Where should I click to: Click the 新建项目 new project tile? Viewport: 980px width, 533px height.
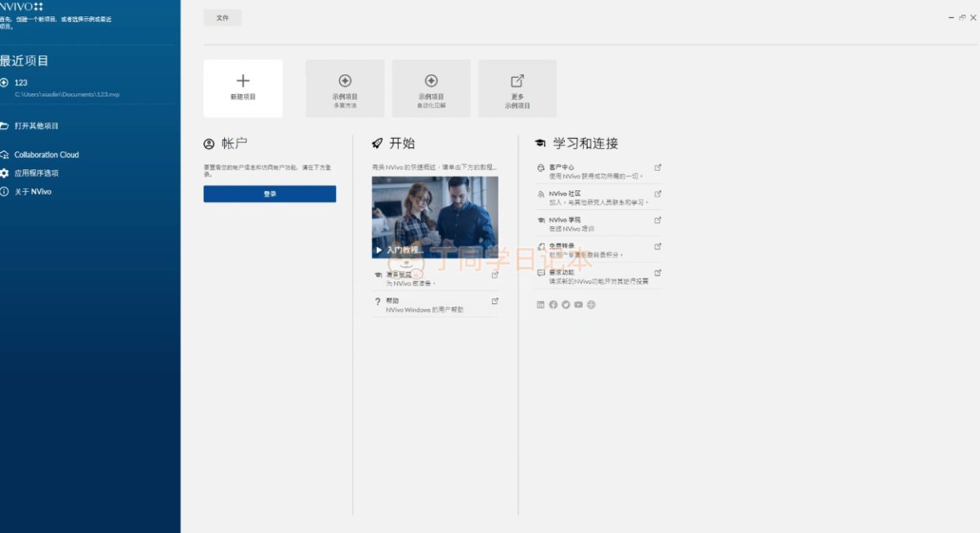point(243,88)
